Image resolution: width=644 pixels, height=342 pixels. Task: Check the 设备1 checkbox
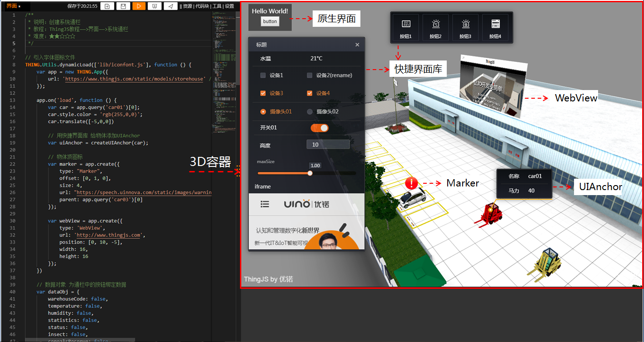pyautogui.click(x=263, y=75)
